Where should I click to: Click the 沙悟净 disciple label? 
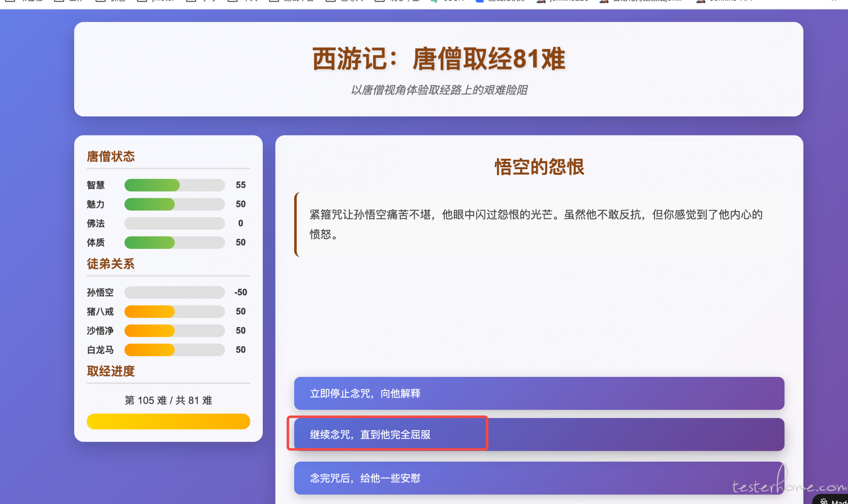click(x=100, y=331)
